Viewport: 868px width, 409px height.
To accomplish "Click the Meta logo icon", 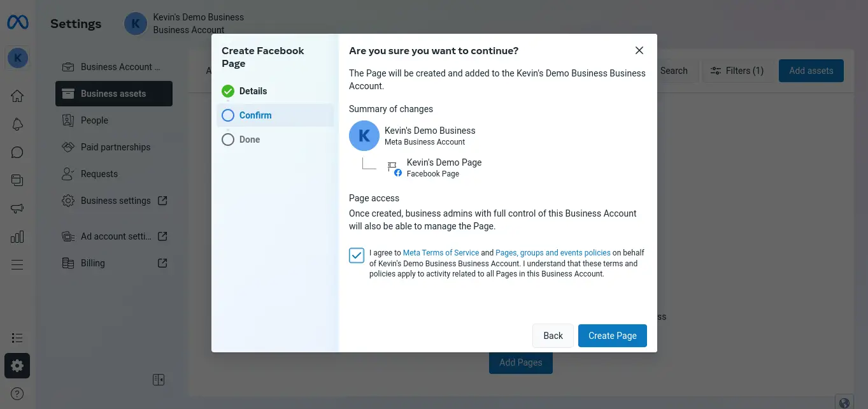I will [x=17, y=23].
